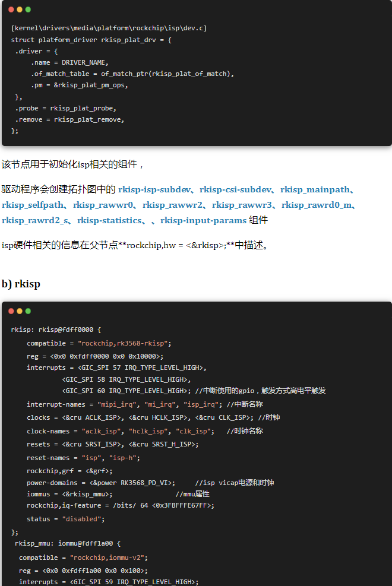Click the red dot in the dev.c code block
Screen dimensions: 392x586
click(11, 9)
